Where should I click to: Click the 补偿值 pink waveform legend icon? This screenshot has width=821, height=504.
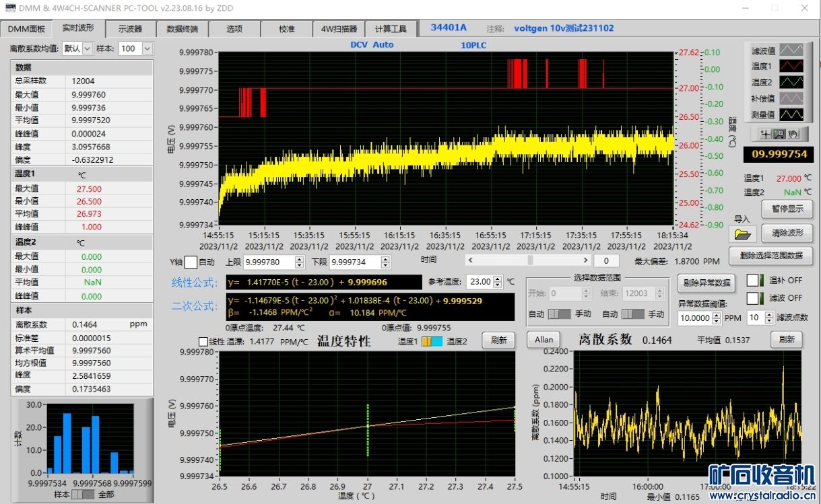[x=791, y=98]
